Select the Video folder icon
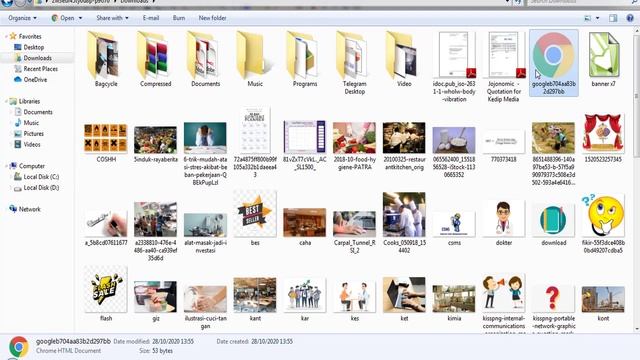Viewport: 640px width, 360px height. 403,55
